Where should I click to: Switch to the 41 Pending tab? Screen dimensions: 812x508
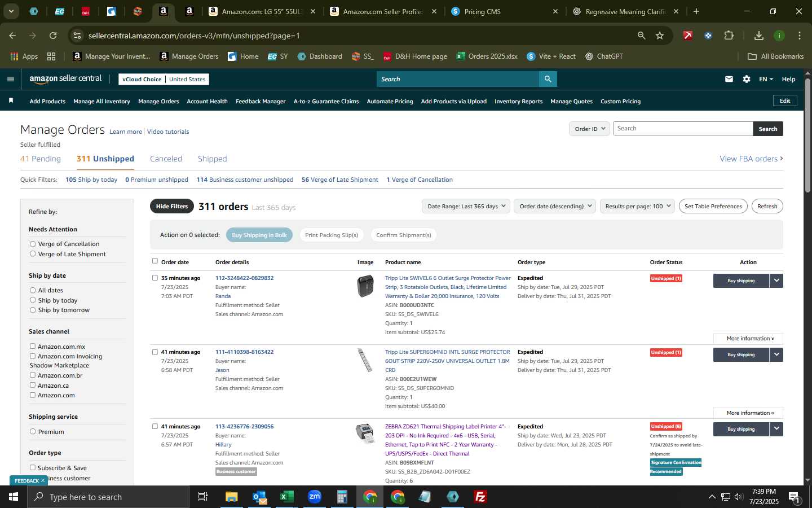(41, 159)
